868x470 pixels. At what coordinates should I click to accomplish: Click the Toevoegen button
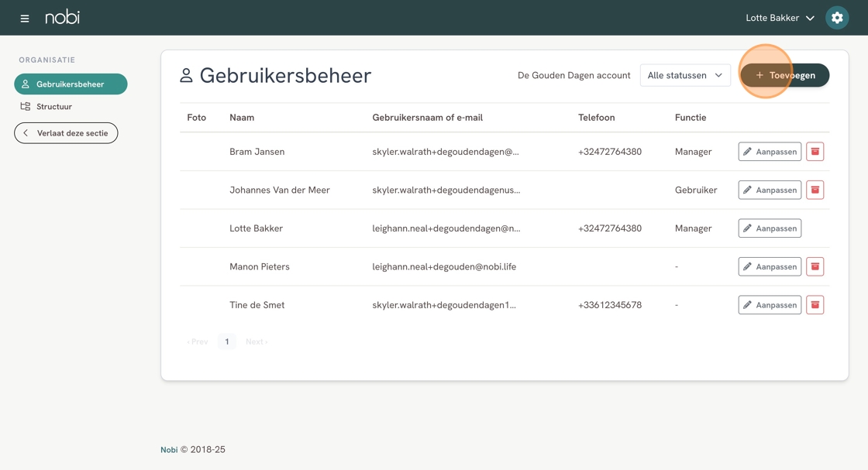[x=784, y=75]
